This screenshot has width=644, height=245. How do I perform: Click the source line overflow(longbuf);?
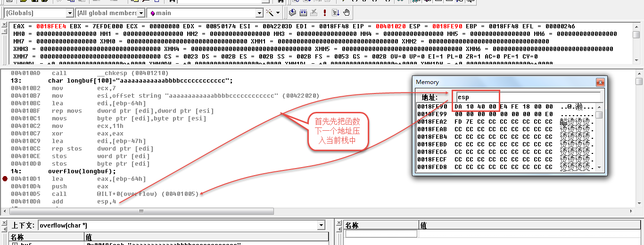pyautogui.click(x=82, y=171)
